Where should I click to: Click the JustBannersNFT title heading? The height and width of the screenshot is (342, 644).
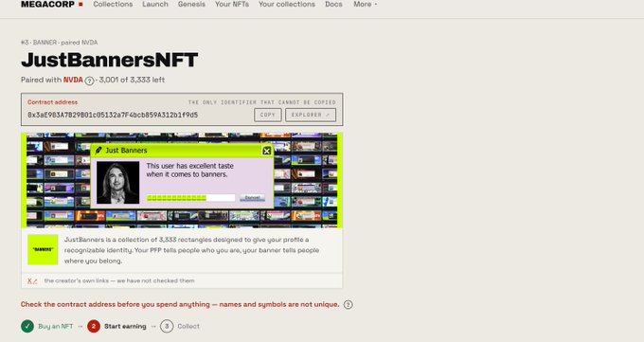click(109, 60)
